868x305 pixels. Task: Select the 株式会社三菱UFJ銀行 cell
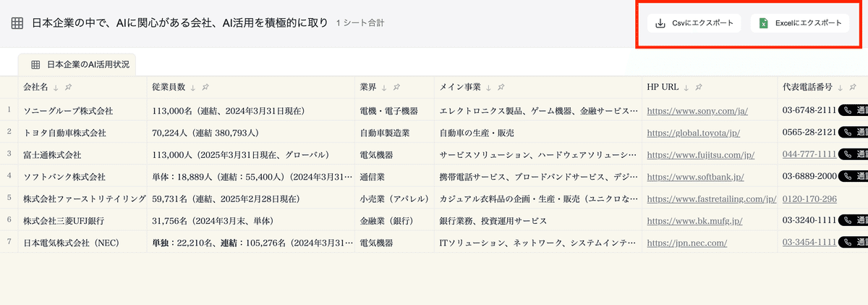click(82, 221)
